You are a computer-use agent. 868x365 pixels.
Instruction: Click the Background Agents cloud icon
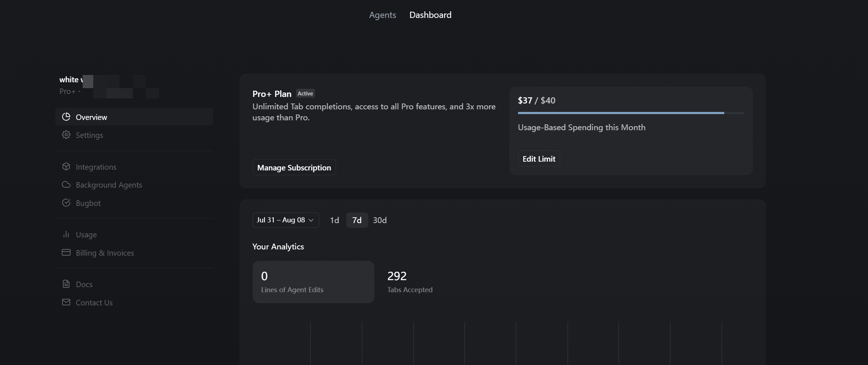[66, 185]
